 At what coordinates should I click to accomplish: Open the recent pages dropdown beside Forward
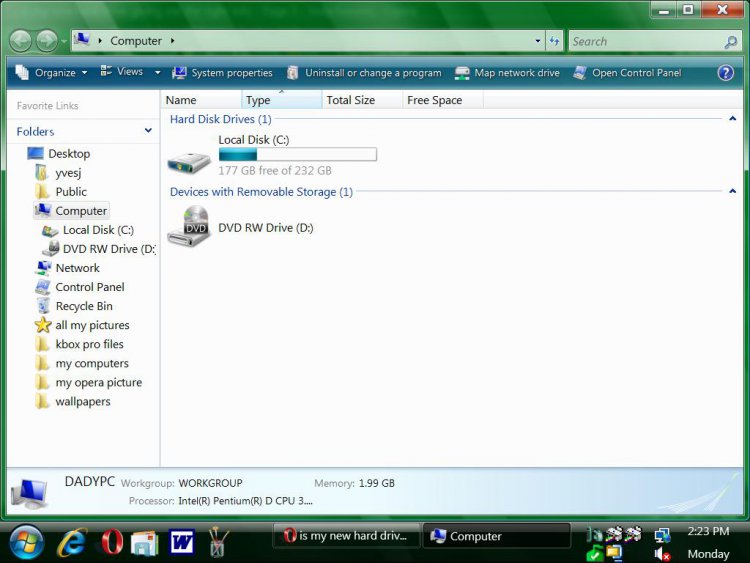[x=64, y=41]
